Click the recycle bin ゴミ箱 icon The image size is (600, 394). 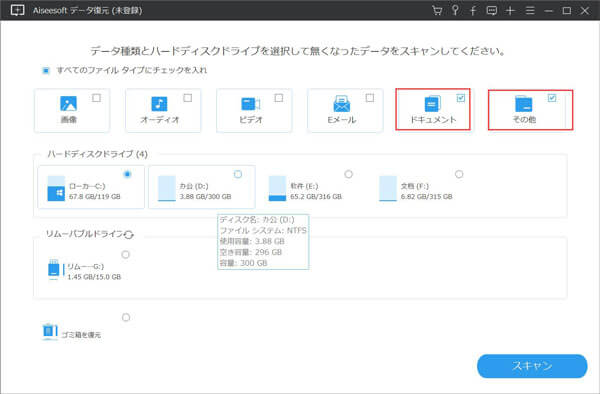[49, 331]
